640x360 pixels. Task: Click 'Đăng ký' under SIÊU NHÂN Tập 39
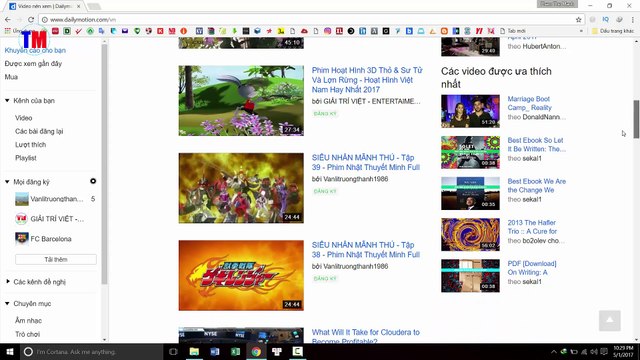click(x=325, y=191)
